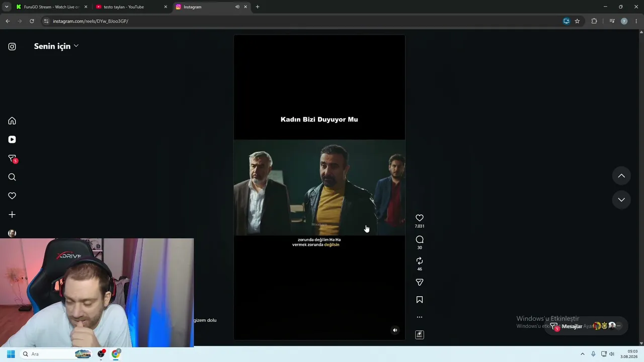The height and width of the screenshot is (362, 644).
Task: Open the system volume control
Action: pos(612,354)
